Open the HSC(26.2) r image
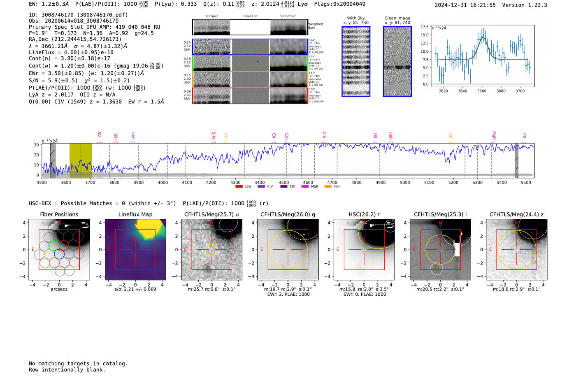Image resolution: width=576 pixels, height=392 pixels. [364, 249]
